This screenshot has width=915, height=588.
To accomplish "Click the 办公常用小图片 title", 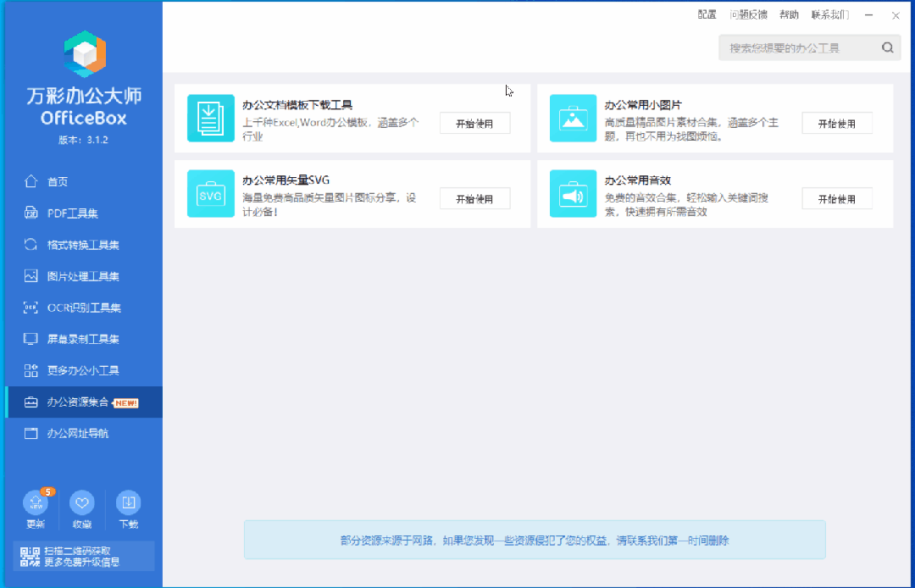I will pos(643,105).
